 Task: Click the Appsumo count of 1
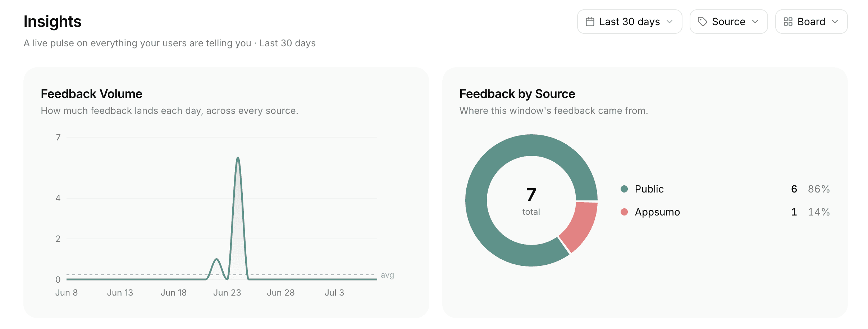pyautogui.click(x=794, y=212)
